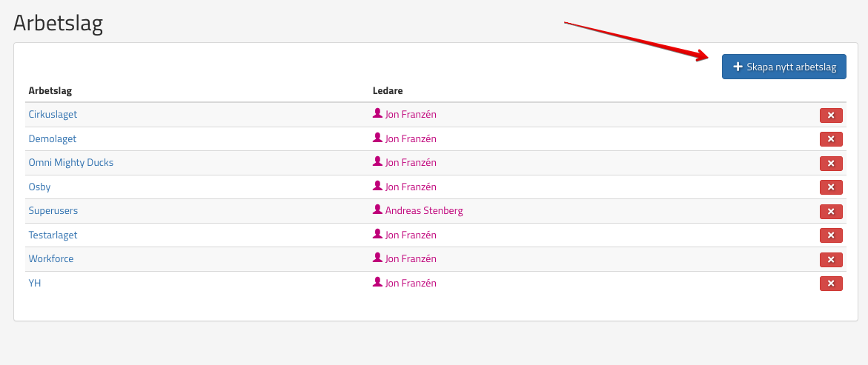Click the red X beside Testarlaget
868x365 pixels.
click(x=830, y=235)
